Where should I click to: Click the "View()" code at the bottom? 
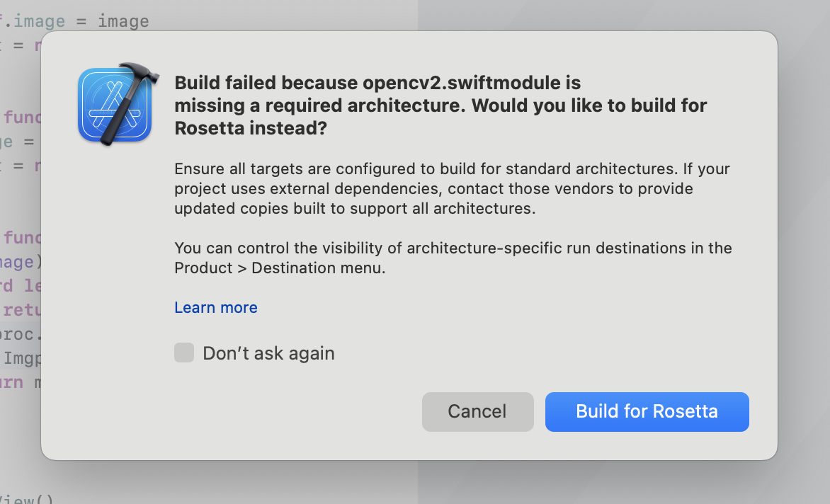click(x=27, y=500)
